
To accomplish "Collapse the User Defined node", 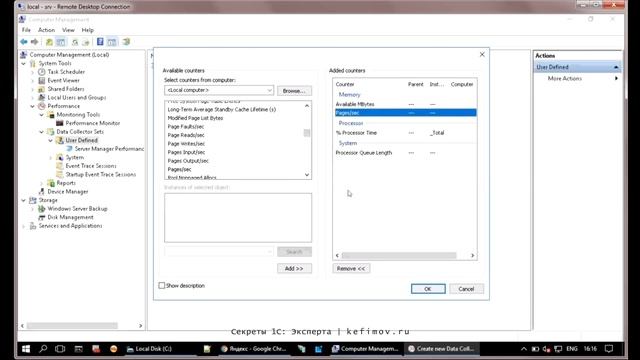I will [51, 140].
